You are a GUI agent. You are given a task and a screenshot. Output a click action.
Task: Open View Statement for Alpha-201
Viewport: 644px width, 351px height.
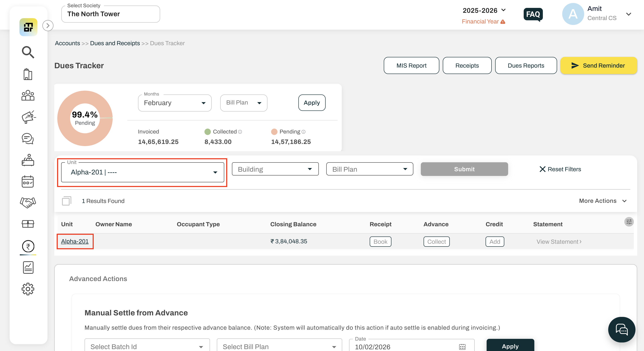tap(559, 242)
